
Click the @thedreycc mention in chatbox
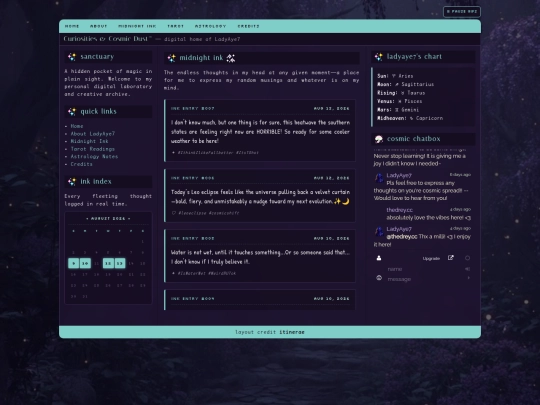(402, 237)
